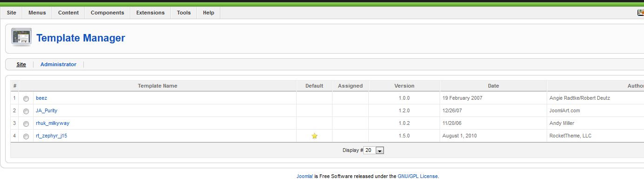Open the Components menu
This screenshot has width=644, height=185.
[108, 13]
